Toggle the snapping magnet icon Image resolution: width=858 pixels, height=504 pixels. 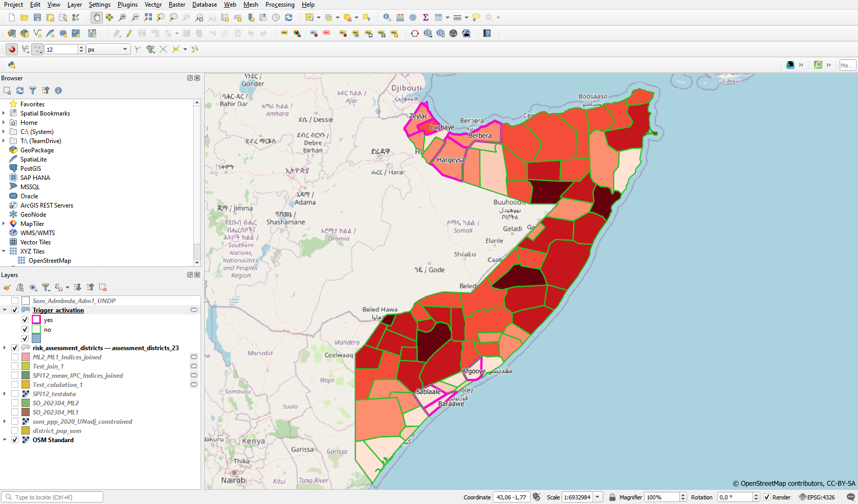11,49
